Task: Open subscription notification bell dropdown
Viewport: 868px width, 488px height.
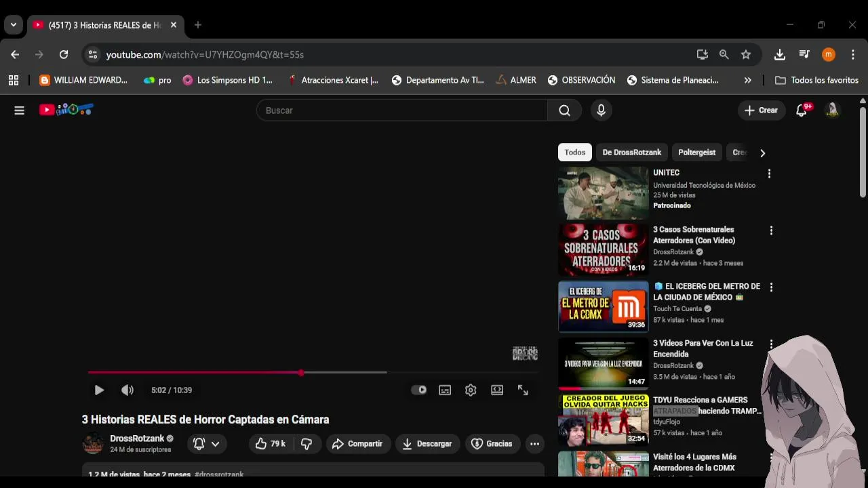Action: tap(206, 443)
